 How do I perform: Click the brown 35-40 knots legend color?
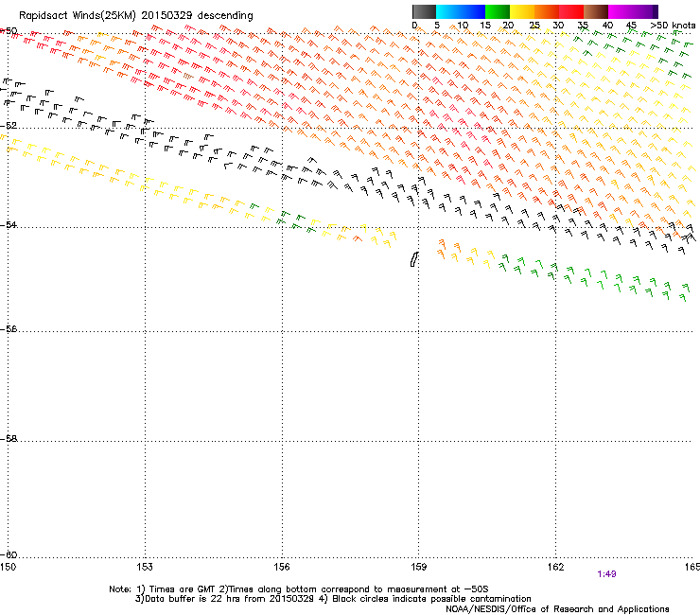596,11
